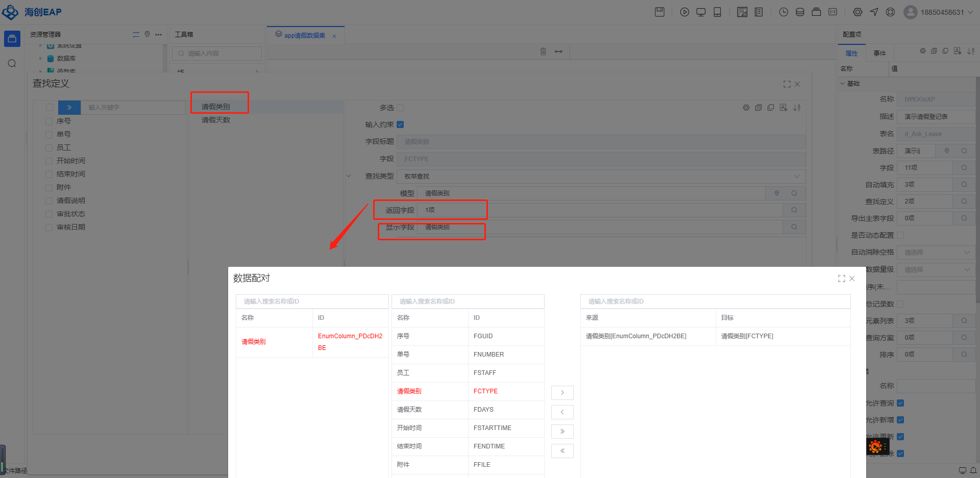This screenshot has height=478, width=980.
Task: Tick the 序号 checkbox in the field list
Action: click(49, 121)
